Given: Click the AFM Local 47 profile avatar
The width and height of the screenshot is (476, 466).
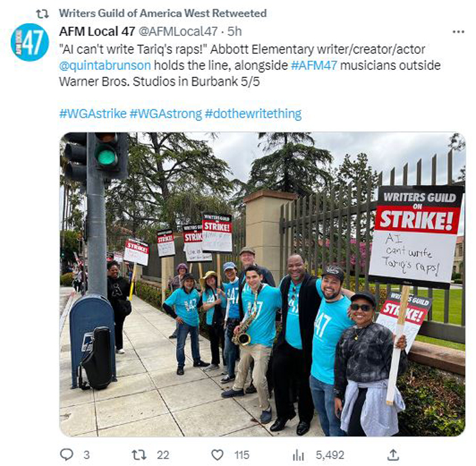Looking at the screenshot, I should point(30,42).
